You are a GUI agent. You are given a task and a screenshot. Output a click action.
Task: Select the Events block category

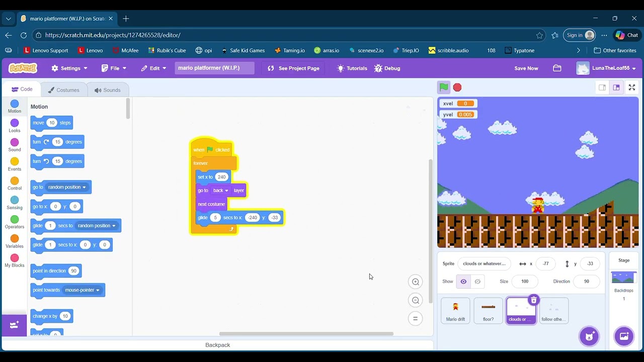[x=15, y=164]
